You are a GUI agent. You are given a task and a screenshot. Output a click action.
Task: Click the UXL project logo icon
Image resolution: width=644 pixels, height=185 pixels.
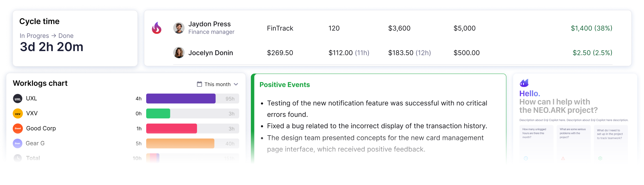[x=18, y=99]
